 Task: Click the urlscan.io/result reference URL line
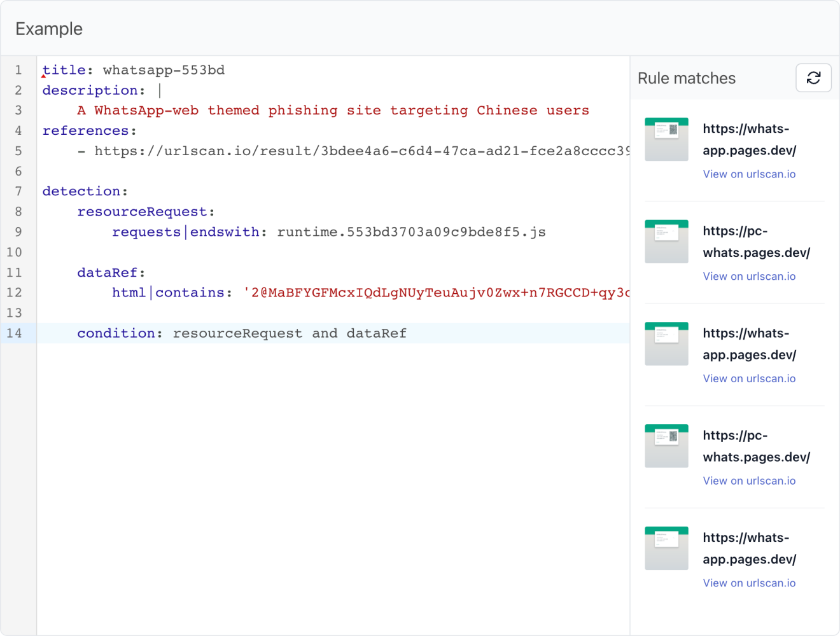coord(353,151)
